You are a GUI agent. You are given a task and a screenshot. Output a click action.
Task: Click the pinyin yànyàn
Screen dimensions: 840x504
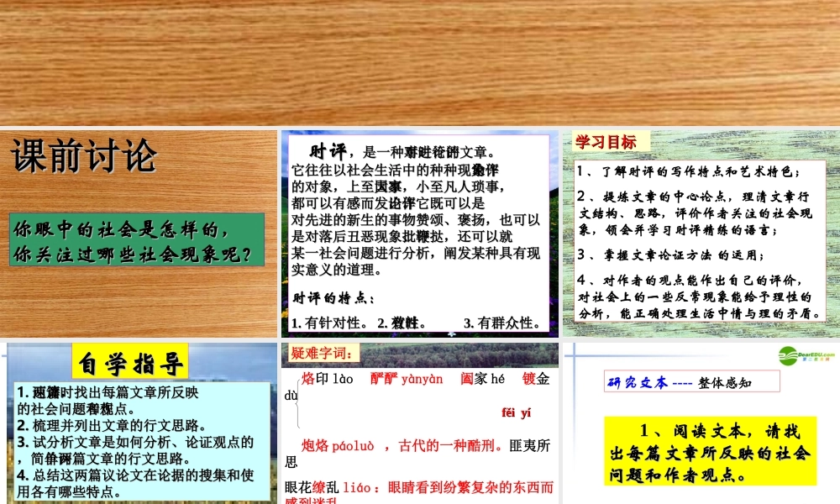(x=423, y=379)
